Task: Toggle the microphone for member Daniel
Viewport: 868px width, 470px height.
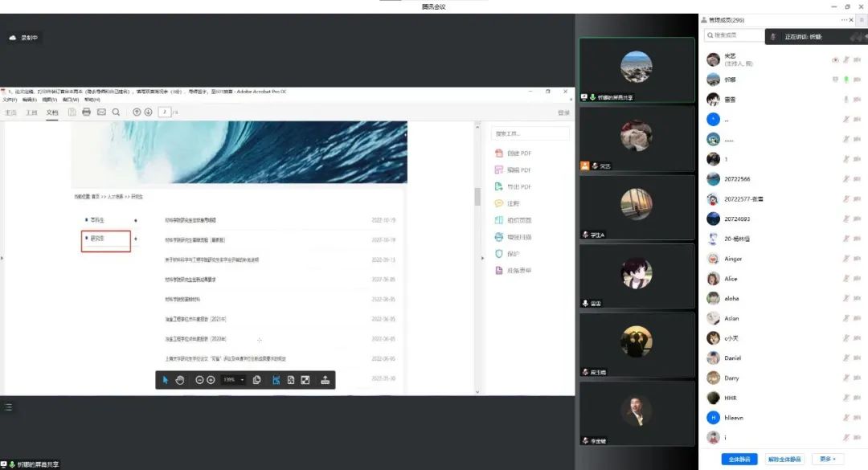Action: click(845, 358)
